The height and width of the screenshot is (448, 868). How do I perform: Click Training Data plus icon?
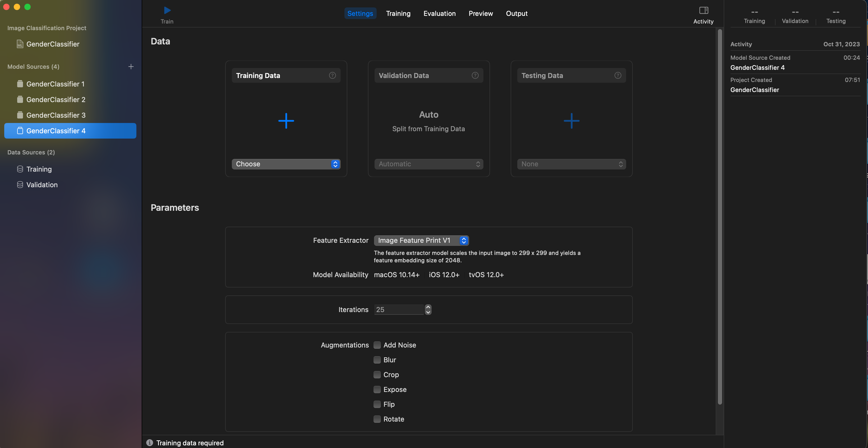[286, 121]
